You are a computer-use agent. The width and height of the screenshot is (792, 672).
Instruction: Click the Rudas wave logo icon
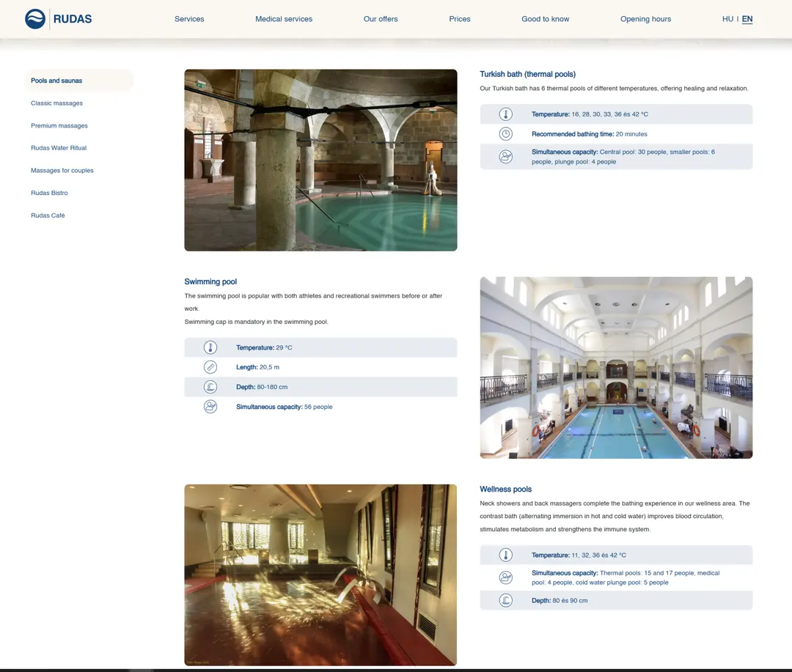point(35,19)
